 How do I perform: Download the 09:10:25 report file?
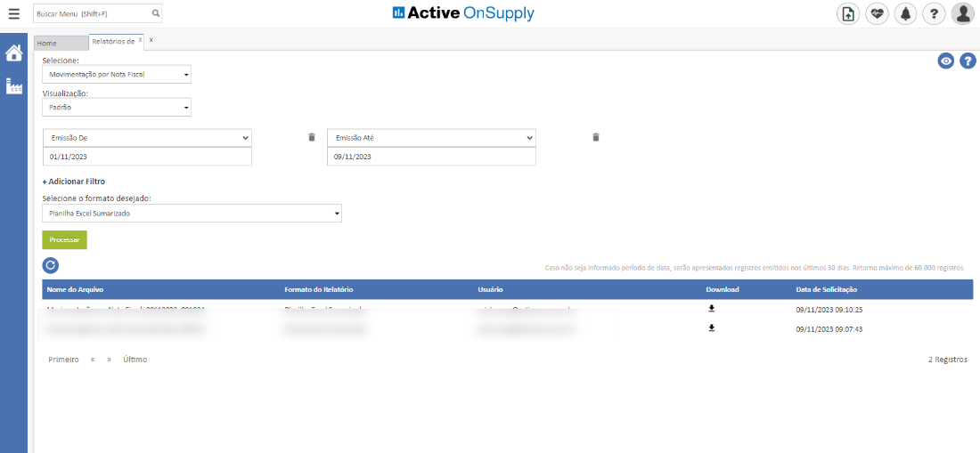pyautogui.click(x=711, y=309)
